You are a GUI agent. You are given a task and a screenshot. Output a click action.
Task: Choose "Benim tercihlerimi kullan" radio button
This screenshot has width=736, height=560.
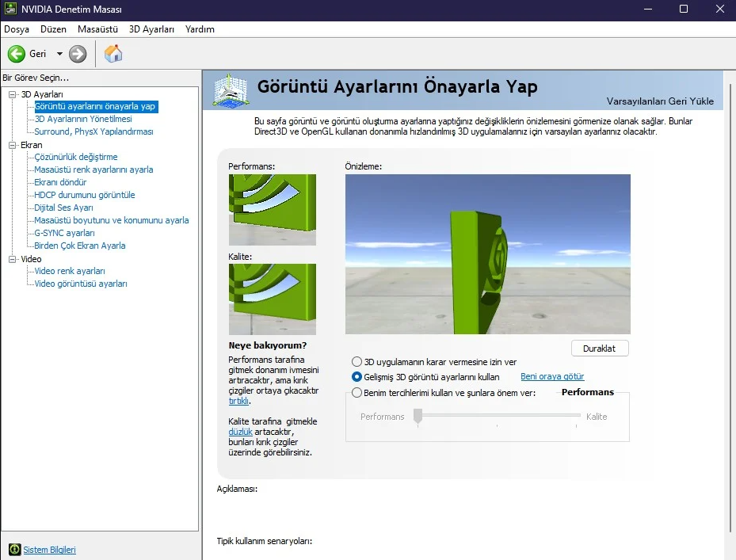(357, 392)
